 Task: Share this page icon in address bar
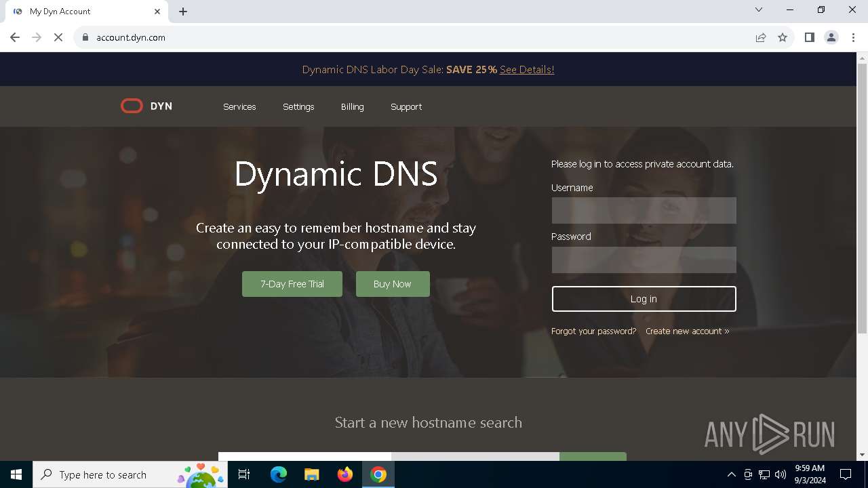click(761, 37)
